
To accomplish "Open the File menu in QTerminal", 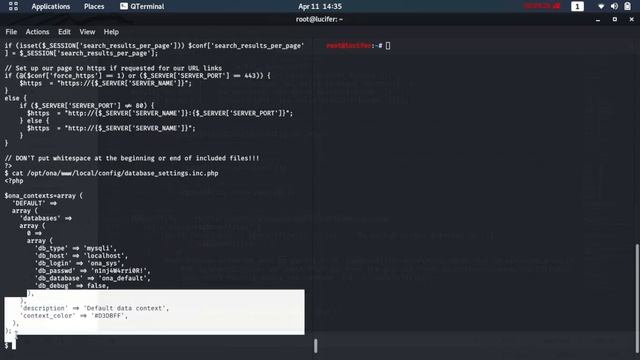I will pyautogui.click(x=11, y=32).
